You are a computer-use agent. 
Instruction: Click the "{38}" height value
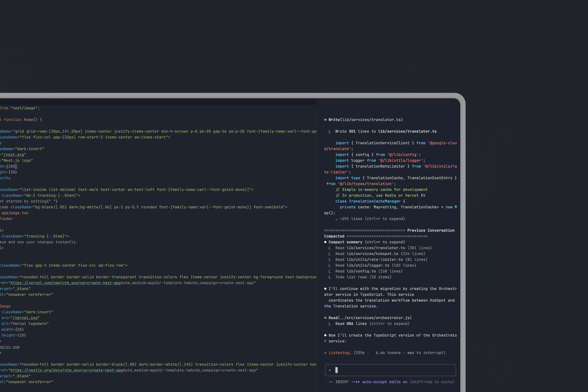tap(13, 172)
